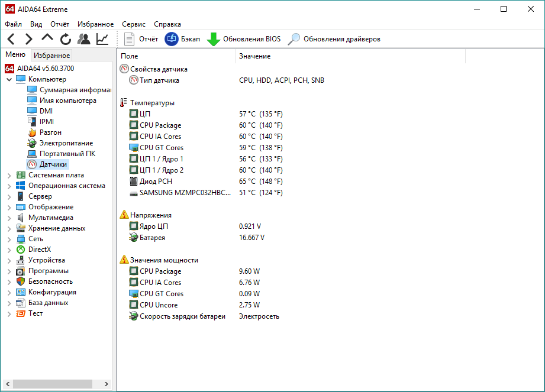Expand the Системная плата node
This screenshot has height=392, width=545.
click(9, 176)
